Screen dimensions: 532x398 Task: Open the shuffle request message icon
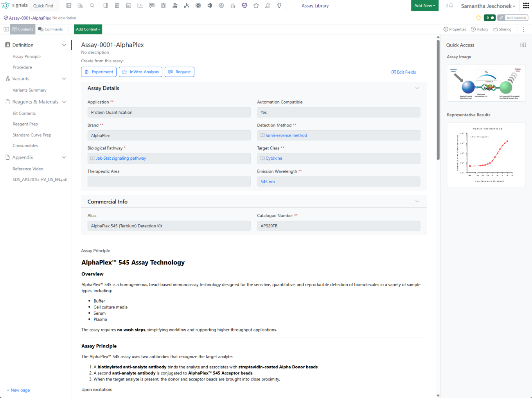(152, 5)
